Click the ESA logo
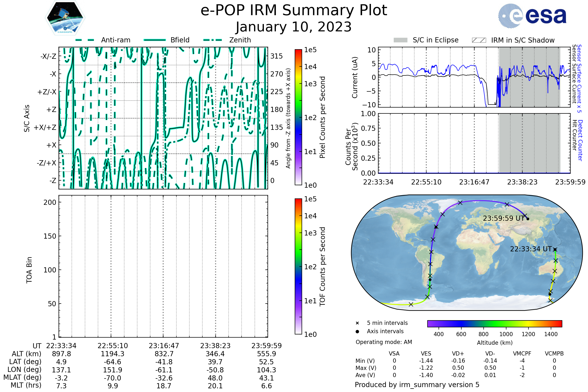 click(532, 15)
